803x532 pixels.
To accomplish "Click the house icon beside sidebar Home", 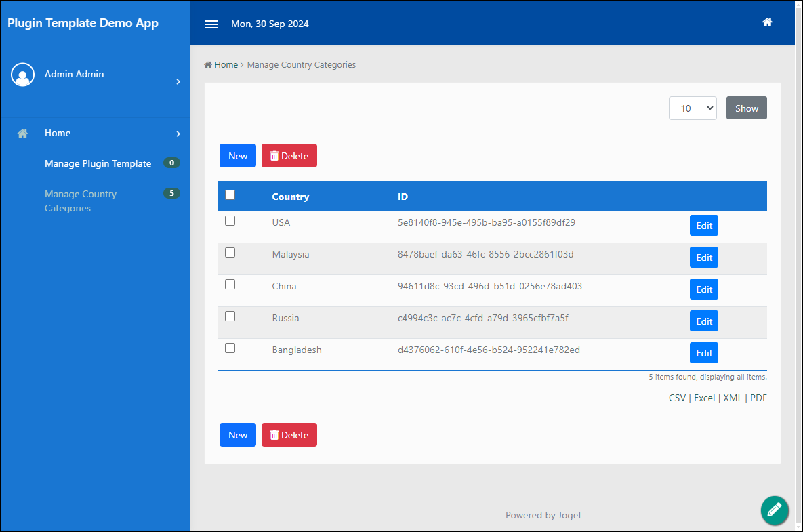I will point(22,134).
